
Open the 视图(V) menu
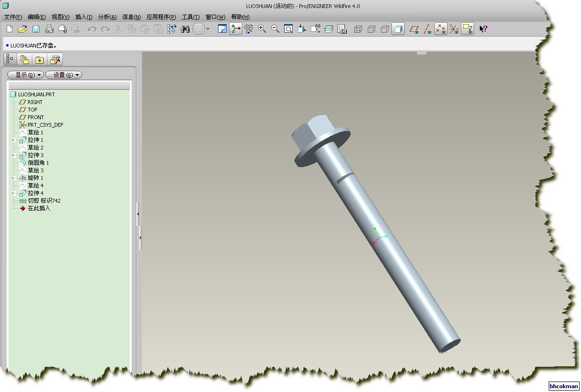pos(60,17)
